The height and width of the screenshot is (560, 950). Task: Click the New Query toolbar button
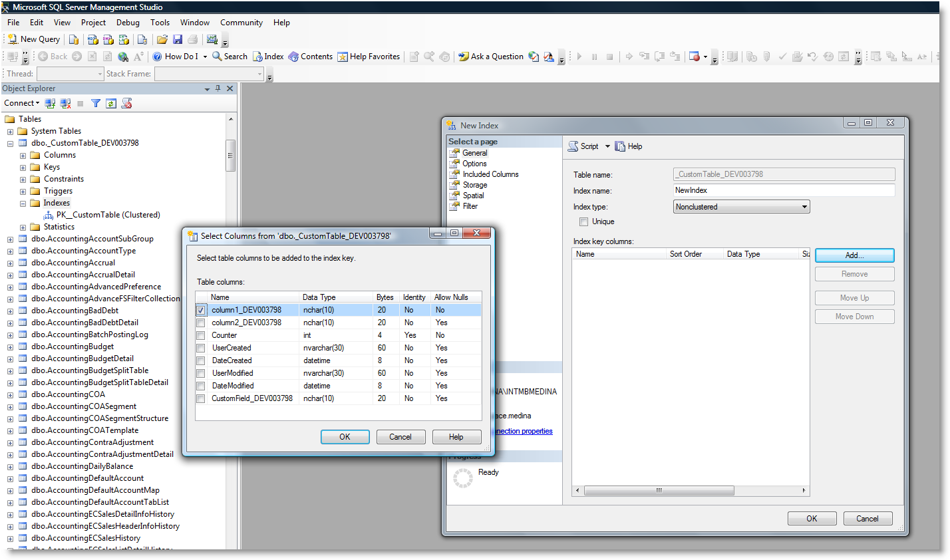point(34,39)
